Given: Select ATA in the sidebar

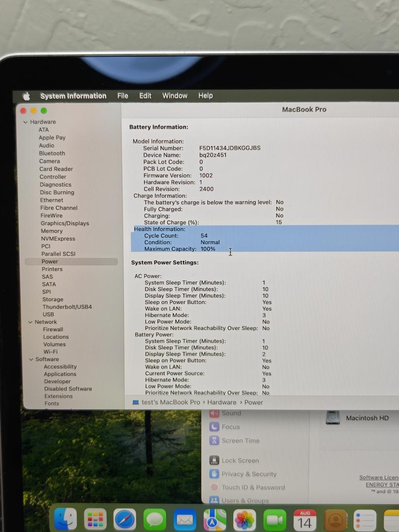Looking at the screenshot, I should click(x=44, y=130).
